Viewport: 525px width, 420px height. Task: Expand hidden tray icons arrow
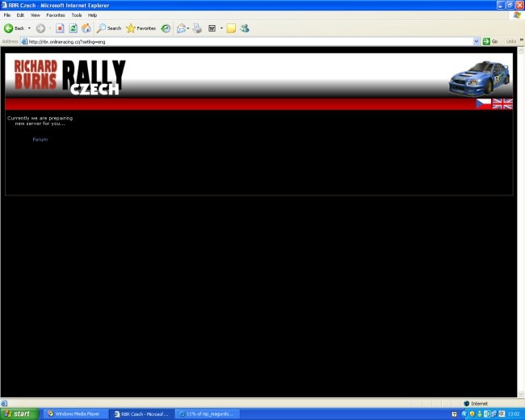(x=464, y=414)
